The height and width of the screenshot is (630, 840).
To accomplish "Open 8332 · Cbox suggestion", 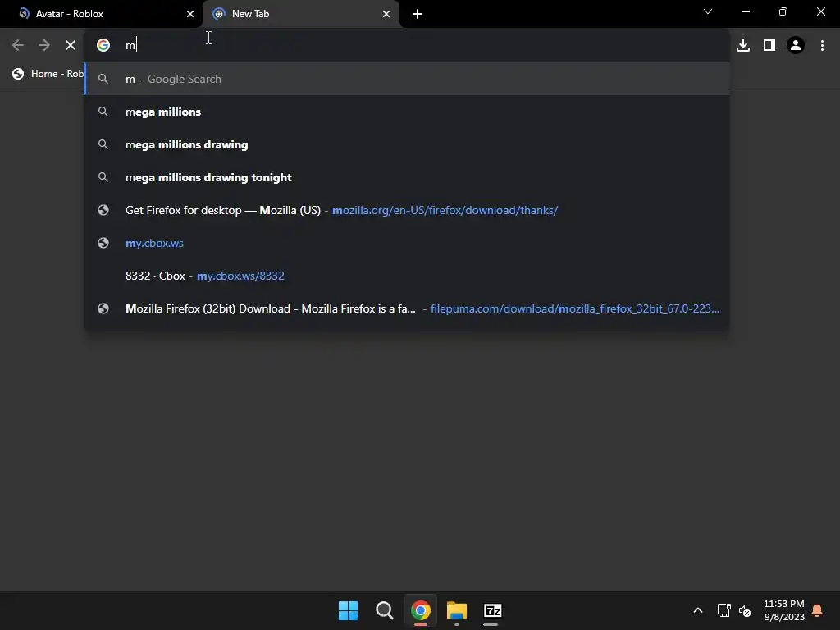I will [407, 276].
